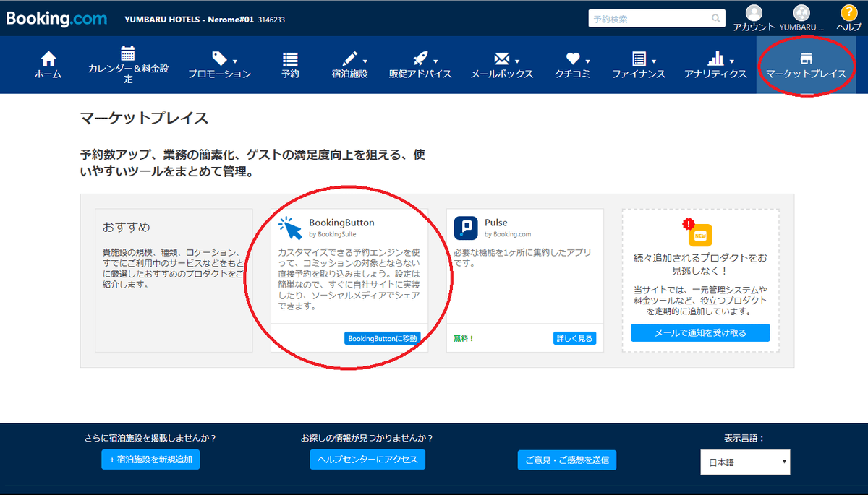Click the magnifier icon in 予約検索
This screenshot has width=868, height=495.
[715, 19]
